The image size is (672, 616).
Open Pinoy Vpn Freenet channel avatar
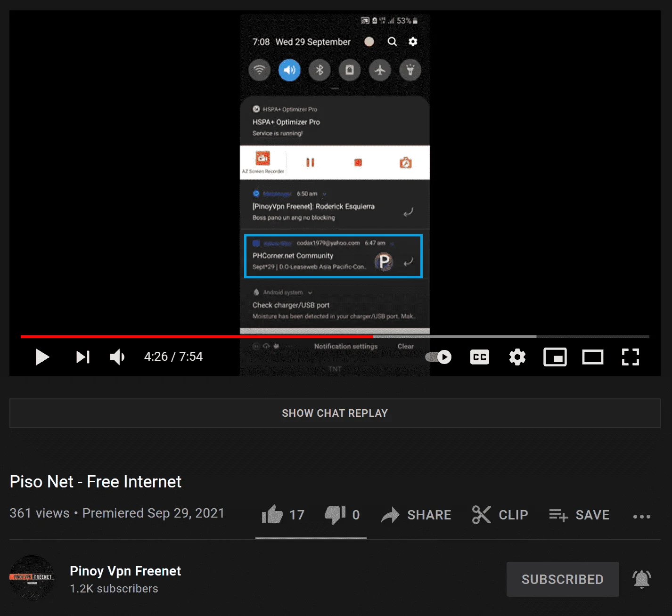tap(32, 578)
